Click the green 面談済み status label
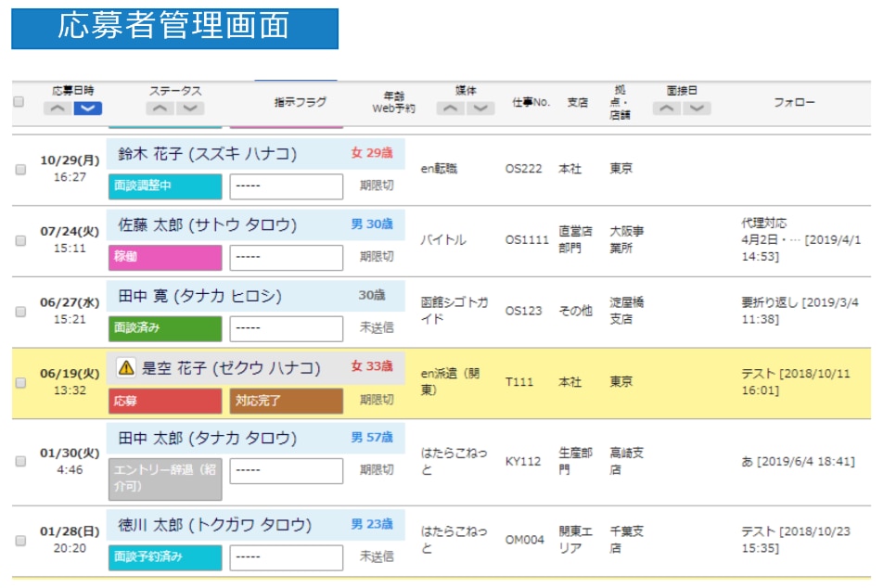The image size is (883, 588). (165, 328)
